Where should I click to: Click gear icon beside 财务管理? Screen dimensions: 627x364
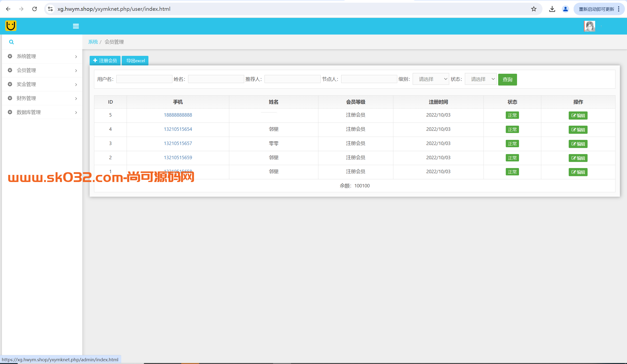click(10, 98)
